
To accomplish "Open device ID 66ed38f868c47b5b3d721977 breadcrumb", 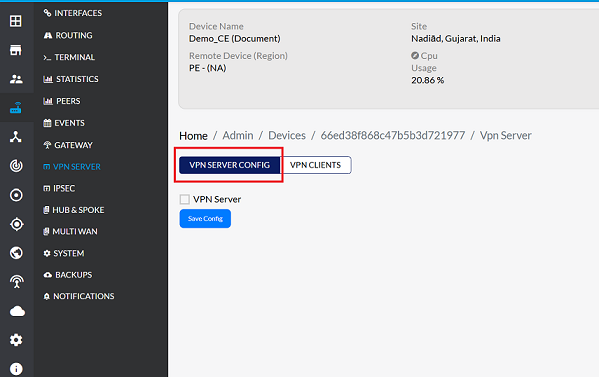I will (393, 136).
